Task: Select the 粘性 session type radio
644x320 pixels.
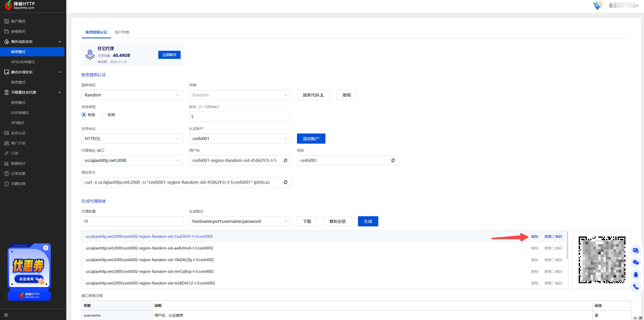Action: pyautogui.click(x=84, y=115)
